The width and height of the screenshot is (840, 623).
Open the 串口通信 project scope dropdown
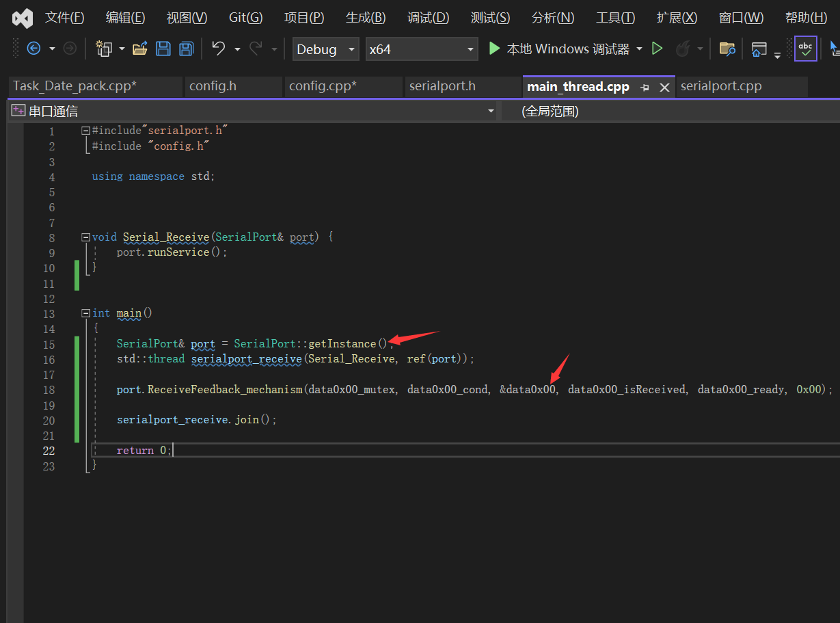click(254, 111)
